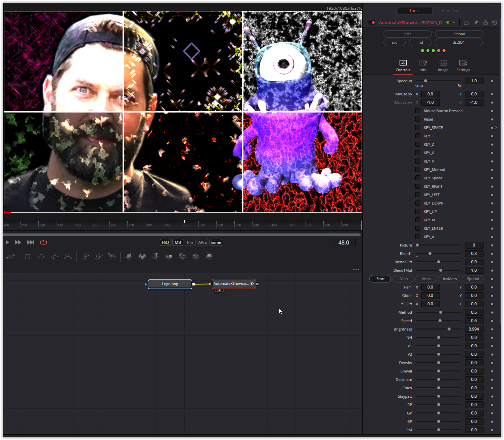Click the ds2fD1 button
Viewport: 504px width, 440px height.
click(459, 42)
